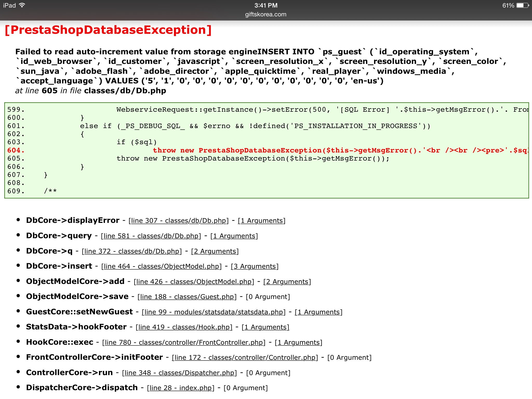The image size is (532, 399).
Task: Open line 307 classes/db/Db.php link
Action: [x=178, y=221]
